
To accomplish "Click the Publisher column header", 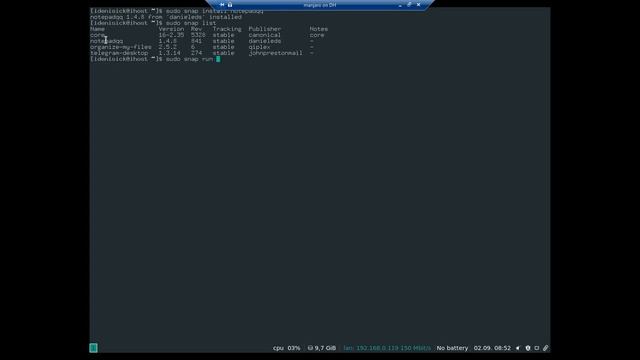I will point(264,29).
